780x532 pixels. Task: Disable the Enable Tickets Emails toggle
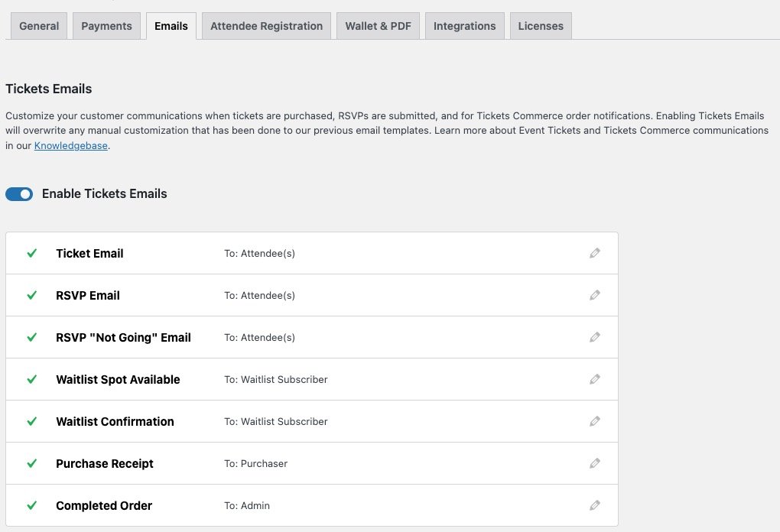(19, 193)
